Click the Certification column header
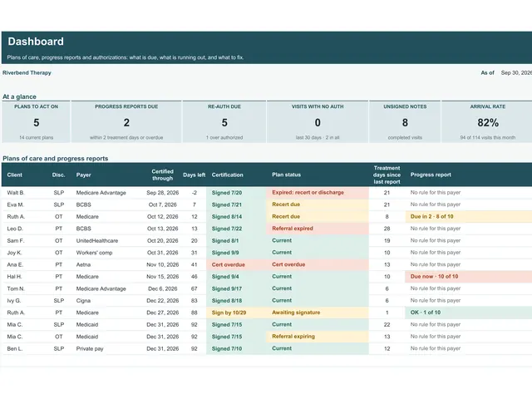This screenshot has width=532, height=399. [227, 175]
